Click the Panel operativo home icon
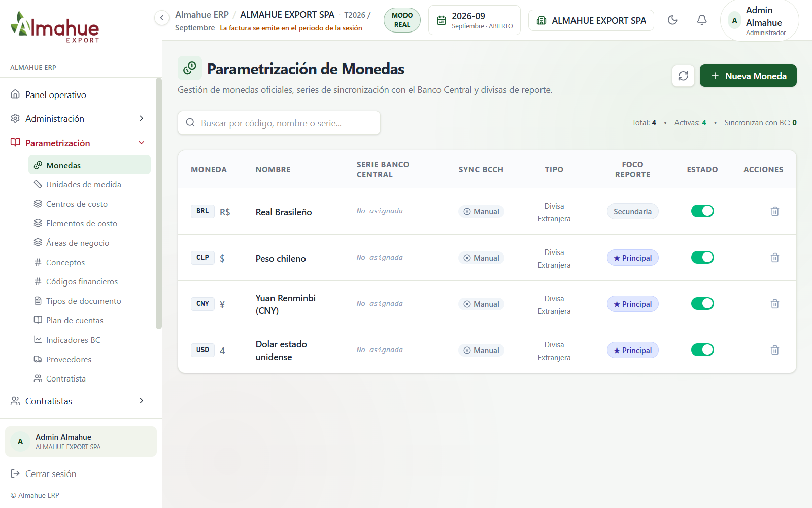The width and height of the screenshot is (812, 508). [15, 94]
